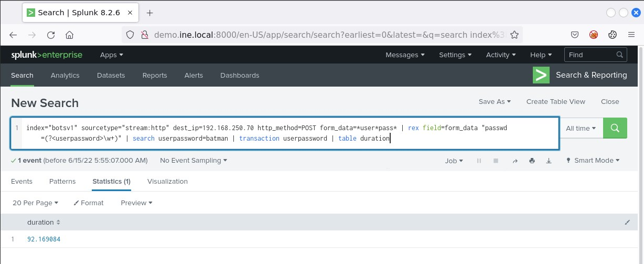Viewport: 644px width, 264px height.
Task: Click the share job arrow icon
Action: pos(514,161)
